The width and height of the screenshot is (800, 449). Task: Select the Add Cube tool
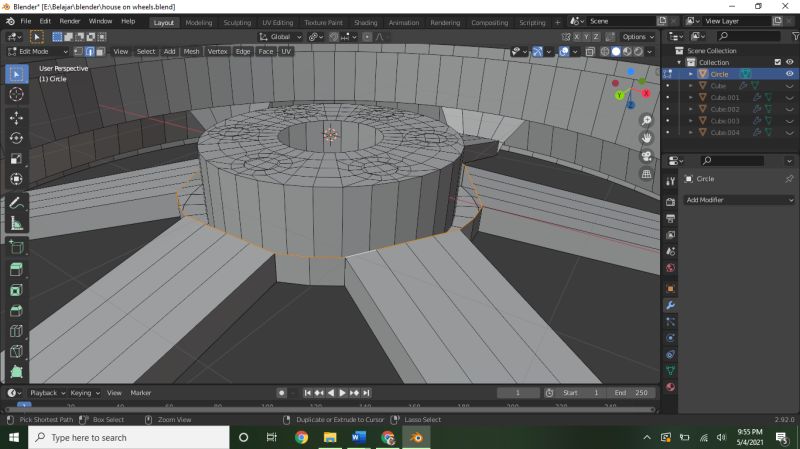pos(16,247)
